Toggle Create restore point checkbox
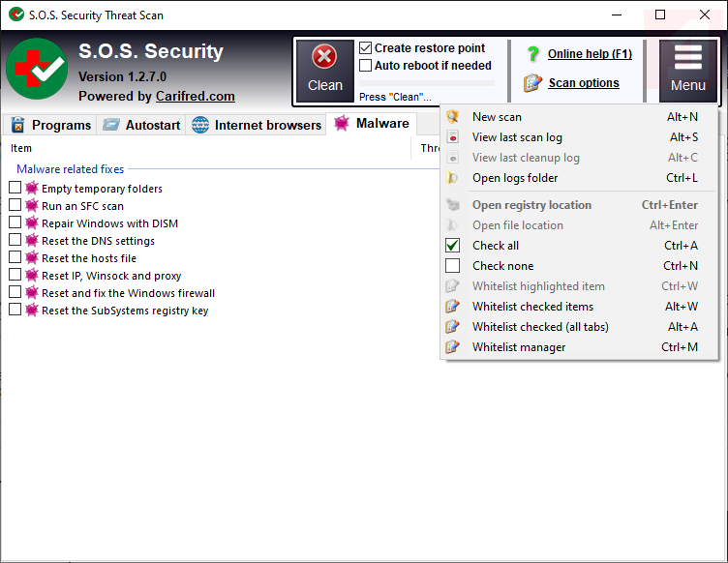 coord(365,48)
